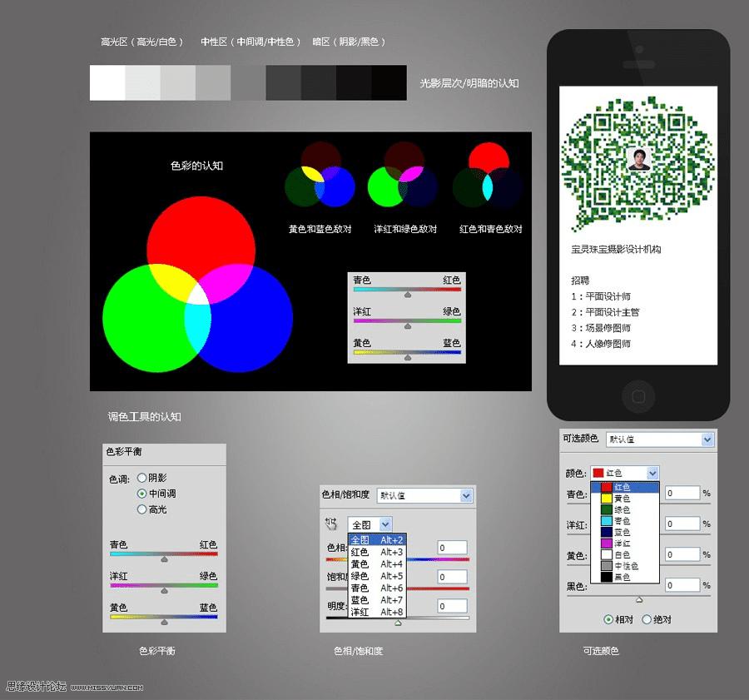749x700 pixels.
Task: Select the 高光 radio button in 色彩平衡
Action: tap(141, 509)
